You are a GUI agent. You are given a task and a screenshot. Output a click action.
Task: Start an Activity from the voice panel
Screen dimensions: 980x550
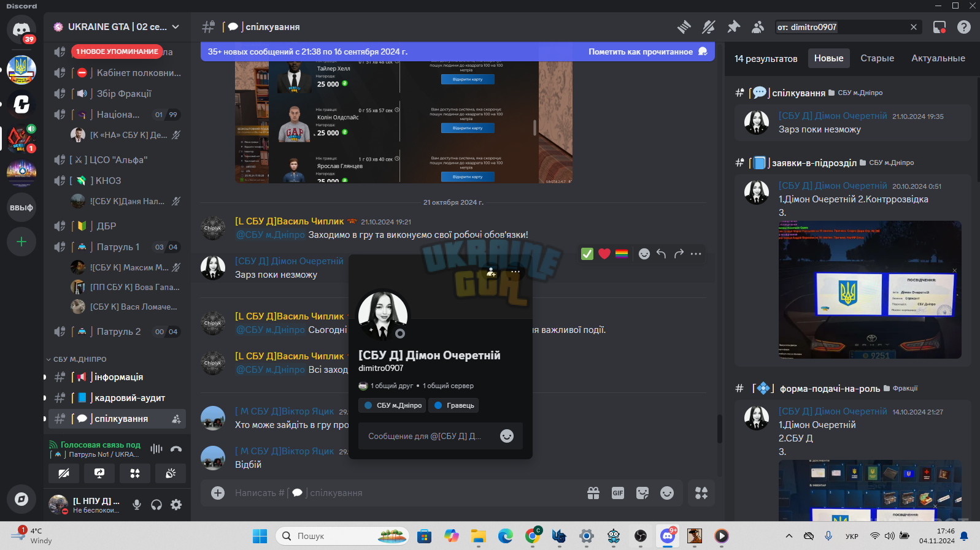[x=135, y=473]
